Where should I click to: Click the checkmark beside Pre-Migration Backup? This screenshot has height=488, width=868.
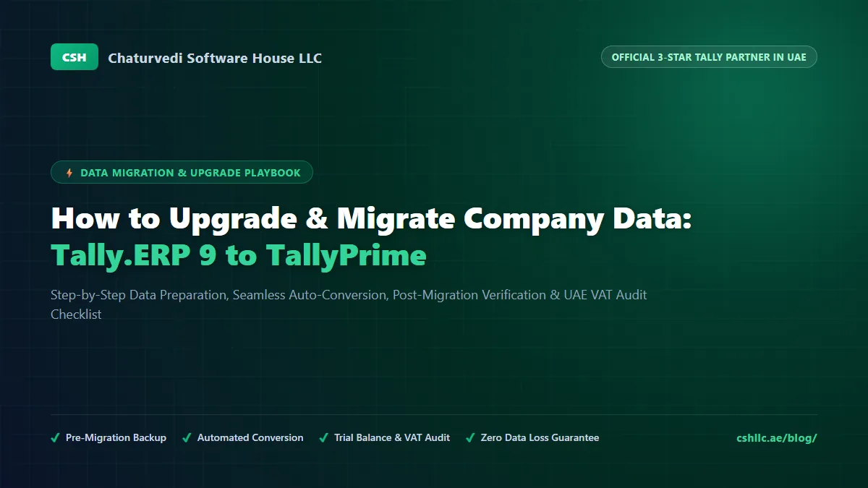[x=56, y=437]
